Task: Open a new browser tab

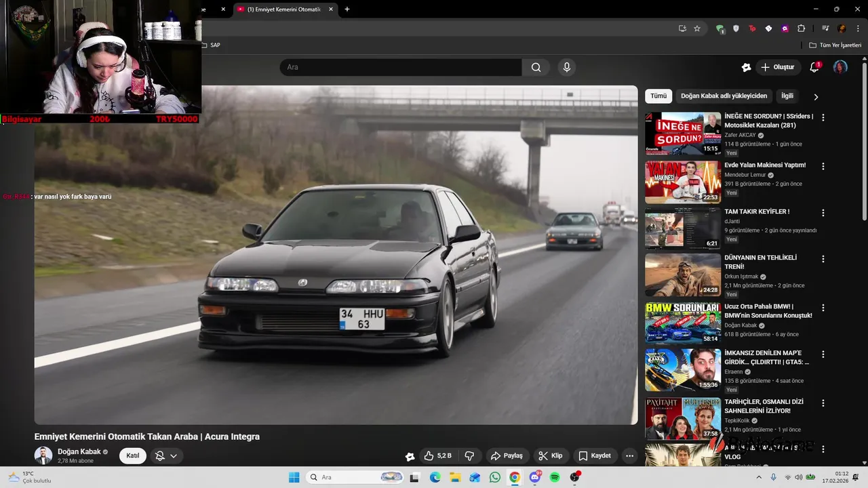Action: [x=347, y=9]
